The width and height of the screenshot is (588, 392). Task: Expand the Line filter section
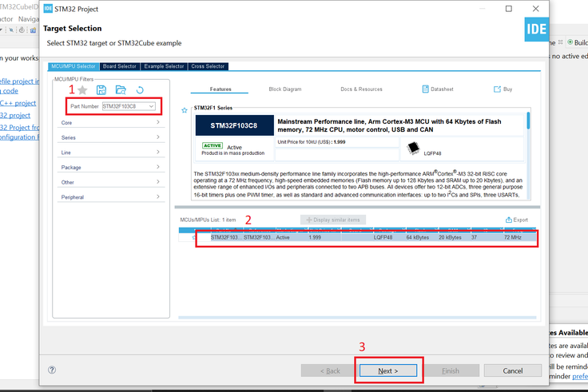tap(111, 152)
